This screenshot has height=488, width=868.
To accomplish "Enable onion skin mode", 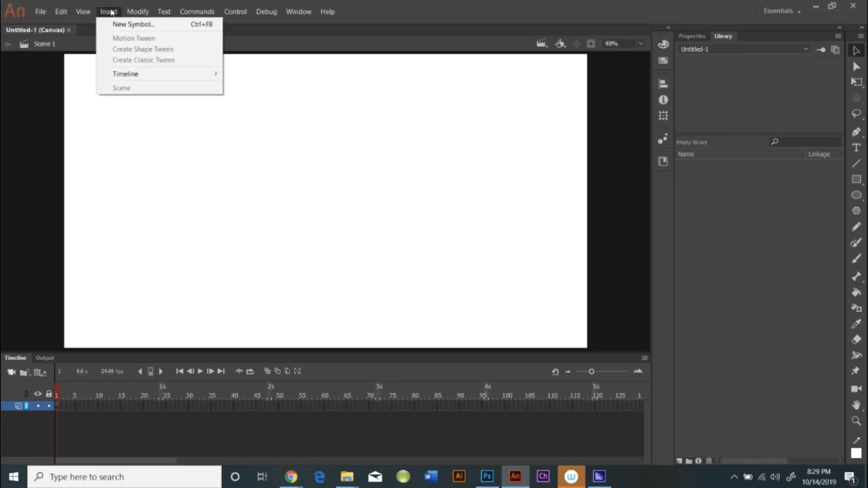I will 267,371.
